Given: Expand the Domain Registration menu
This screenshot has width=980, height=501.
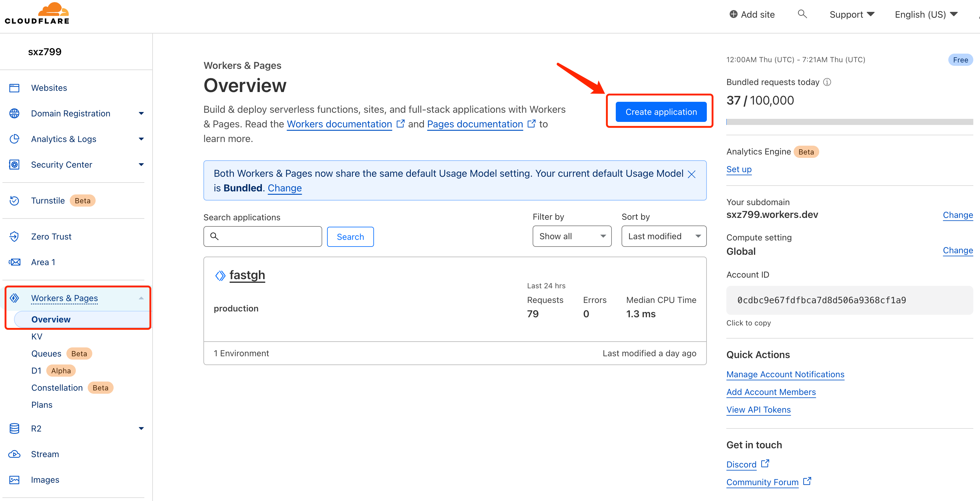Looking at the screenshot, I should tap(141, 113).
